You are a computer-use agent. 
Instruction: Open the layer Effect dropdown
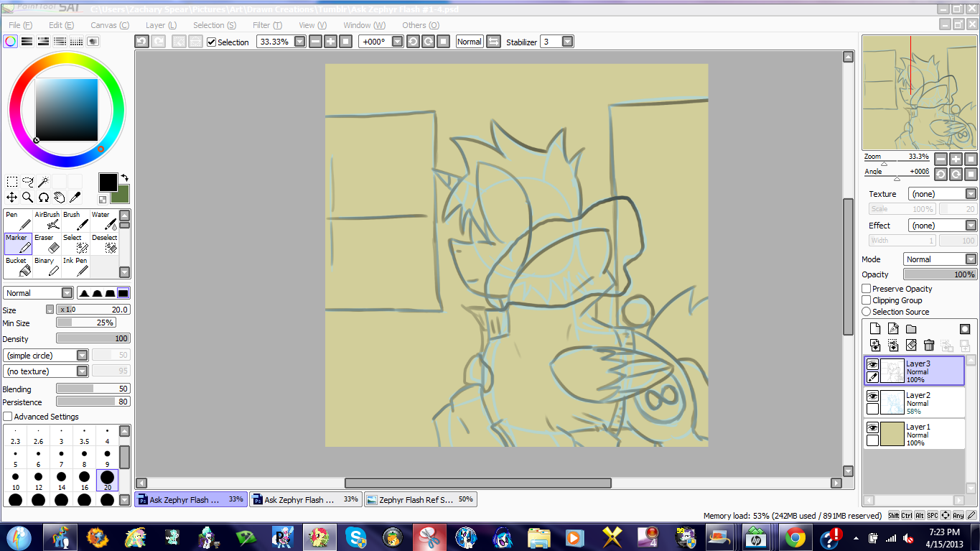pyautogui.click(x=942, y=226)
